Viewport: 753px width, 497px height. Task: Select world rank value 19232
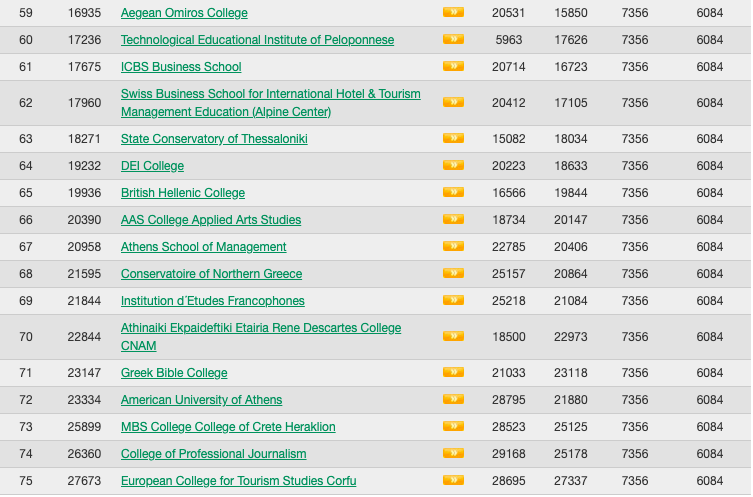85,166
